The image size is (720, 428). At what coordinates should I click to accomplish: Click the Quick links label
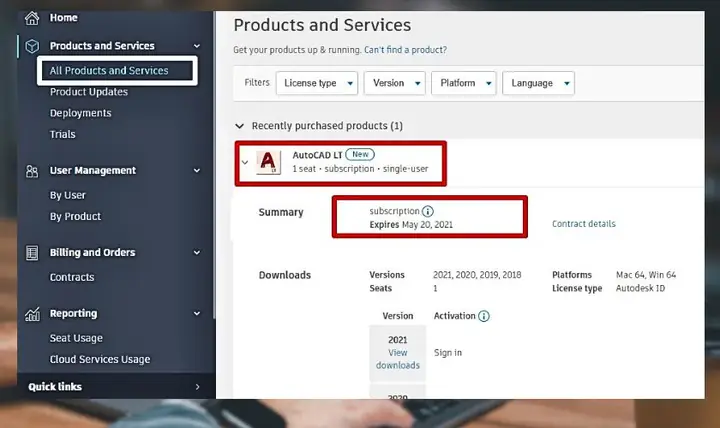pos(55,387)
